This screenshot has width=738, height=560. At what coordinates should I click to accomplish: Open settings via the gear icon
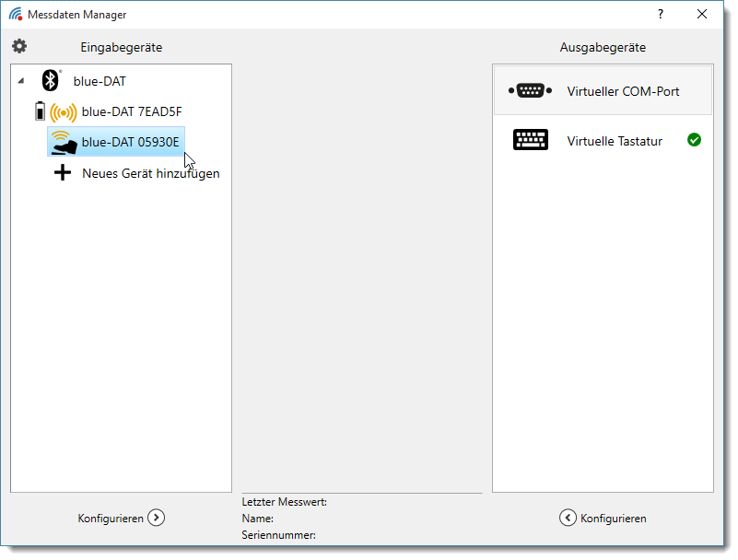19,46
